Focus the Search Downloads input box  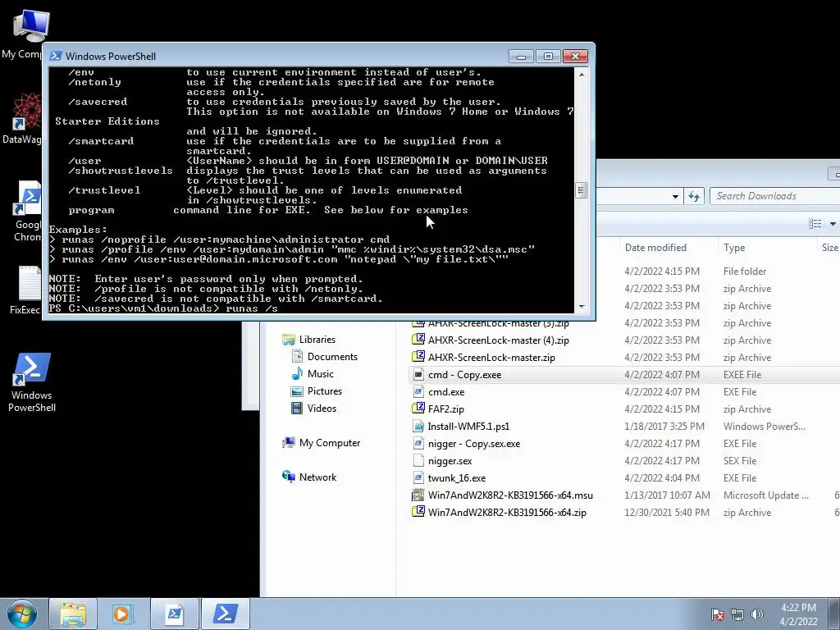point(775,196)
